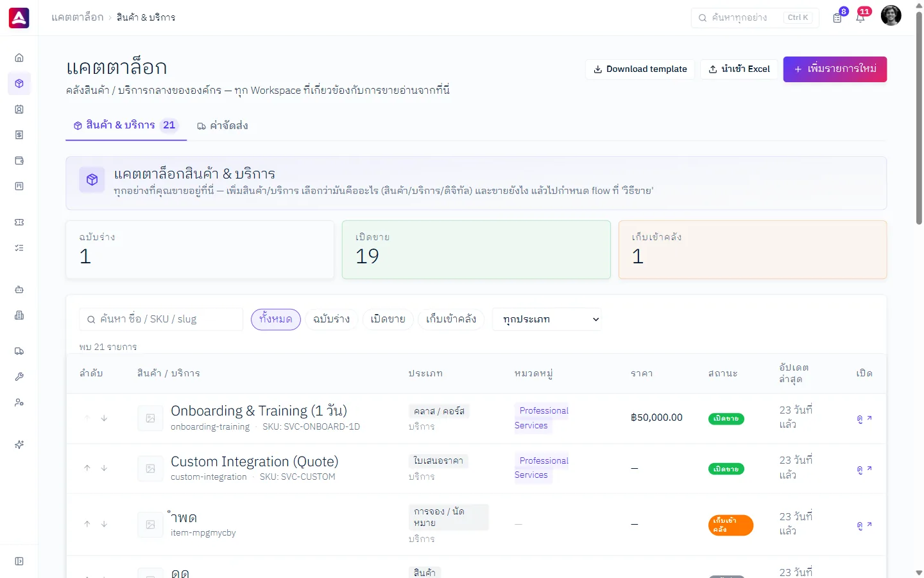The width and height of the screenshot is (924, 578).
Task: Open the wrench tools icon in sidebar
Action: (19, 377)
